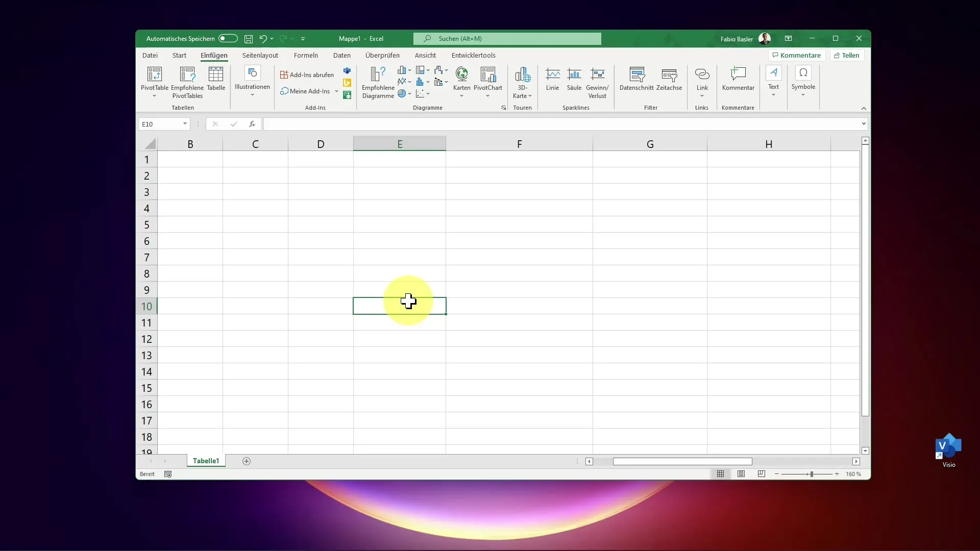Select column F header
This screenshot has width=980, height=551.
519,144
